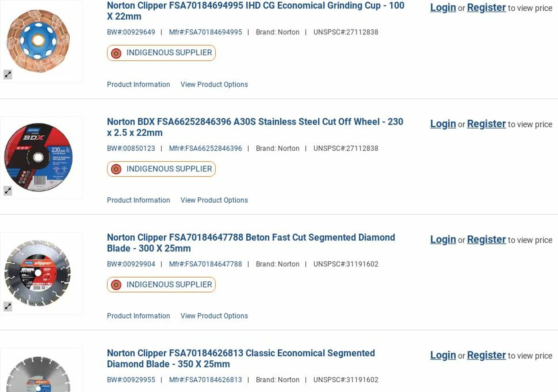Show Product Information for the grinding cup
This screenshot has width=558, height=392.
tap(138, 84)
